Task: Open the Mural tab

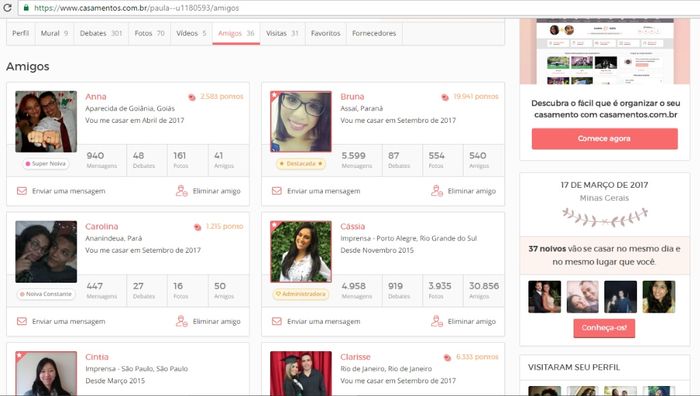Action: pyautogui.click(x=54, y=33)
